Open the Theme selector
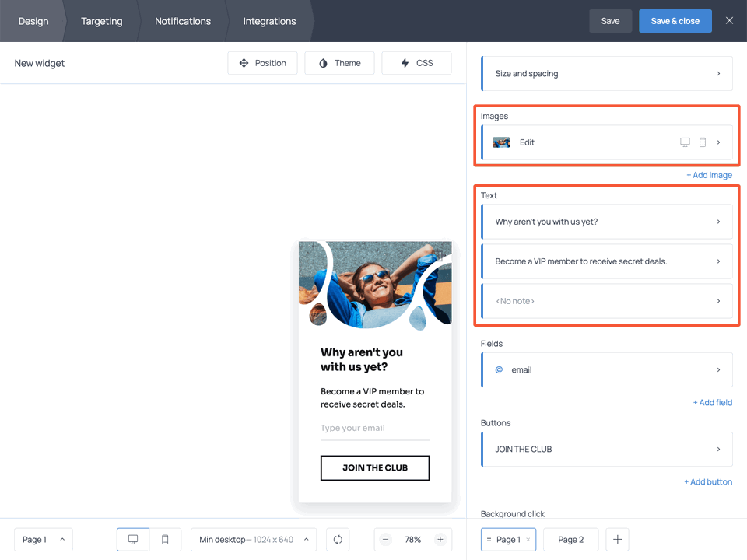This screenshot has height=560, width=747. coord(339,63)
